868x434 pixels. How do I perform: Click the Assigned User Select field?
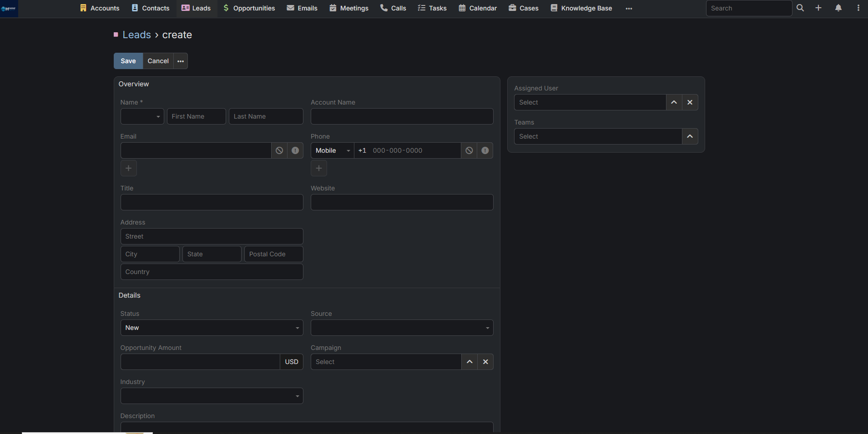point(590,102)
